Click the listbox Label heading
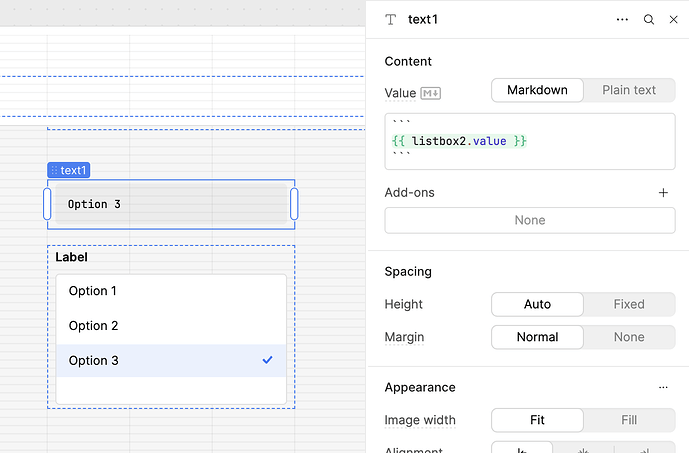 [71, 257]
